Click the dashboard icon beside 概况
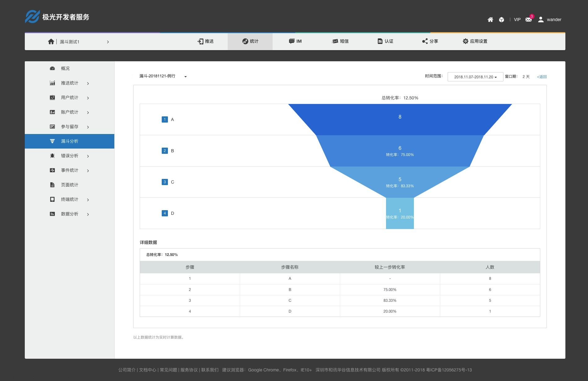 click(52, 68)
